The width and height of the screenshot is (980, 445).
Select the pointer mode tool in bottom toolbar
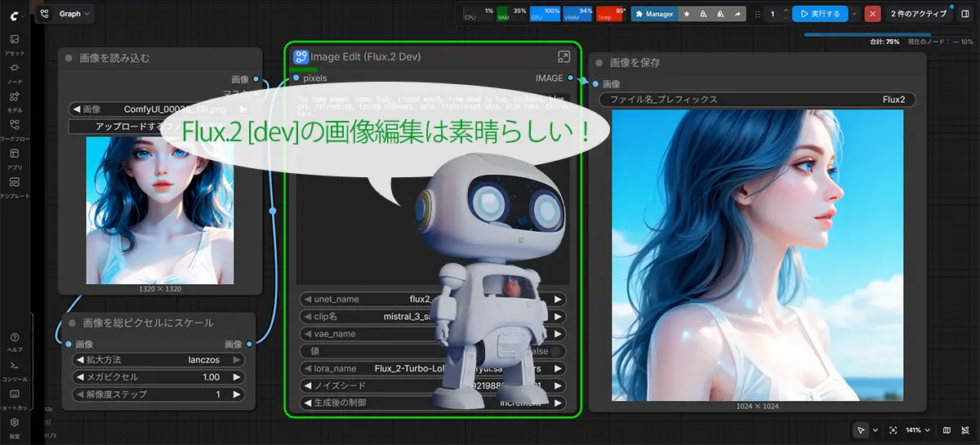click(x=861, y=430)
